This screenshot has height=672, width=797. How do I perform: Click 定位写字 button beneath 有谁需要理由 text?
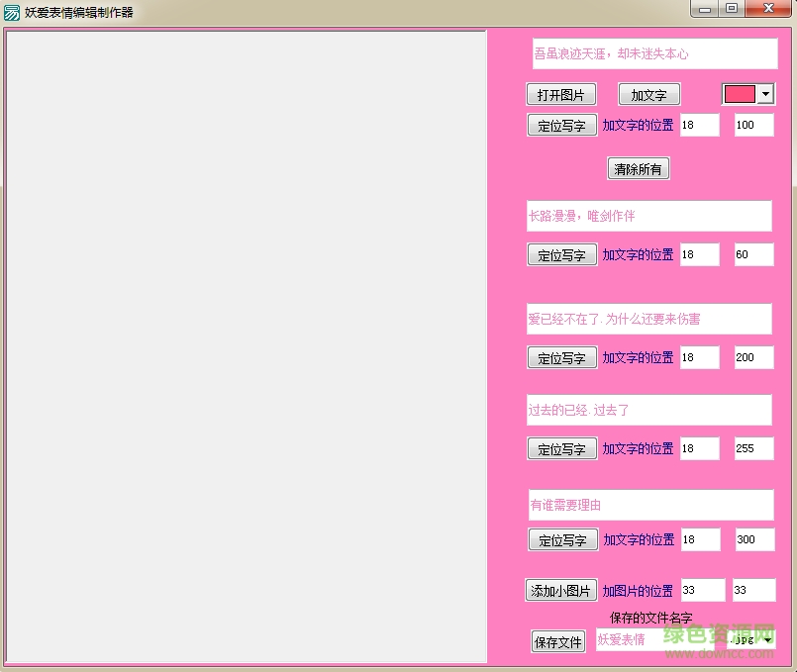563,540
